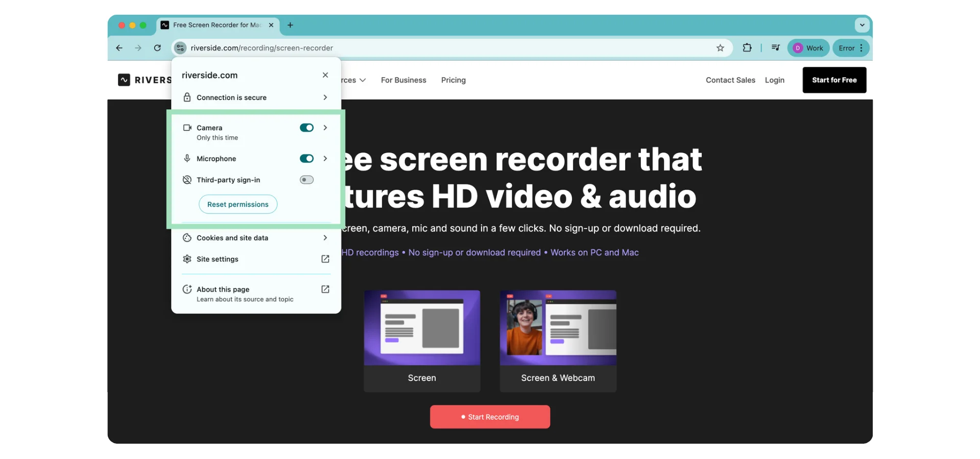Click the microphone icon in permissions
Image resolution: width=980 pixels, height=459 pixels.
187,159
